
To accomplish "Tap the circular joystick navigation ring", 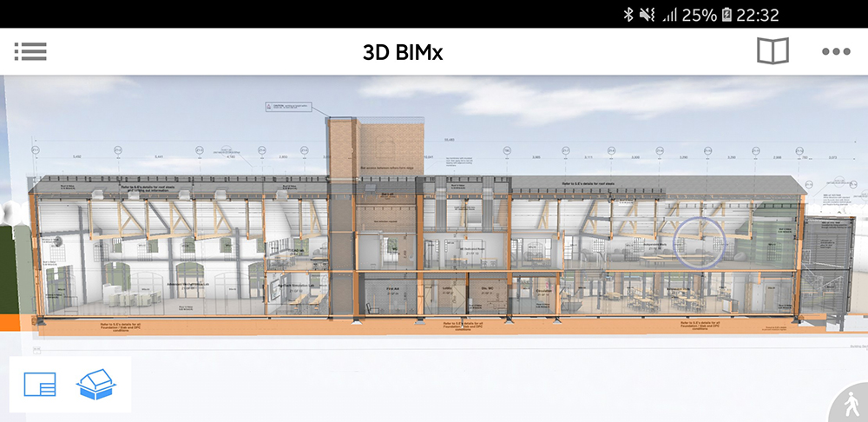I will coord(700,240).
